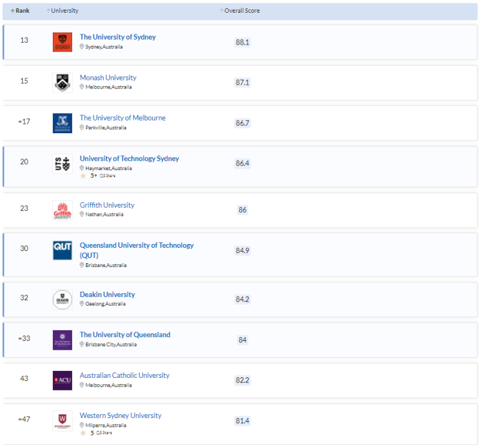480x448 pixels.
Task: Click Deakin University's overall score 84.2
Action: [242, 300]
